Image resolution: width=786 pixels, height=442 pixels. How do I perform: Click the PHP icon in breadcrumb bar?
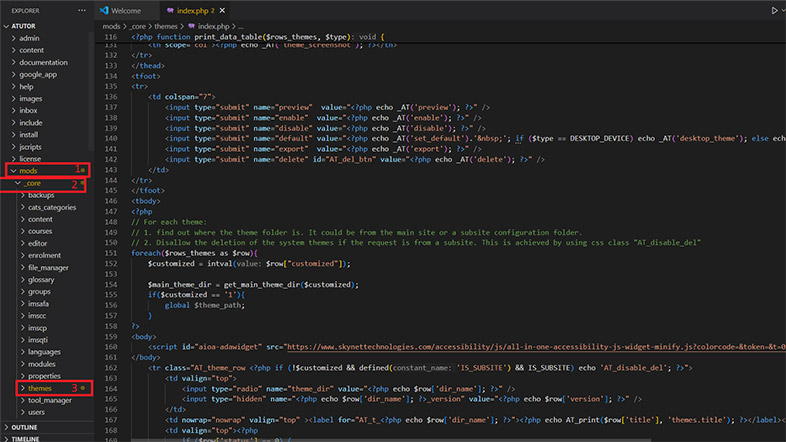(191, 26)
